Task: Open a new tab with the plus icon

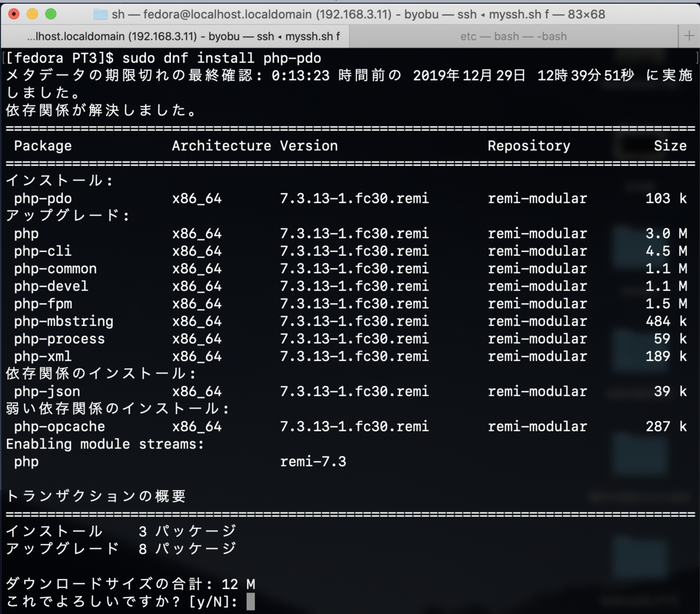Action: point(691,36)
